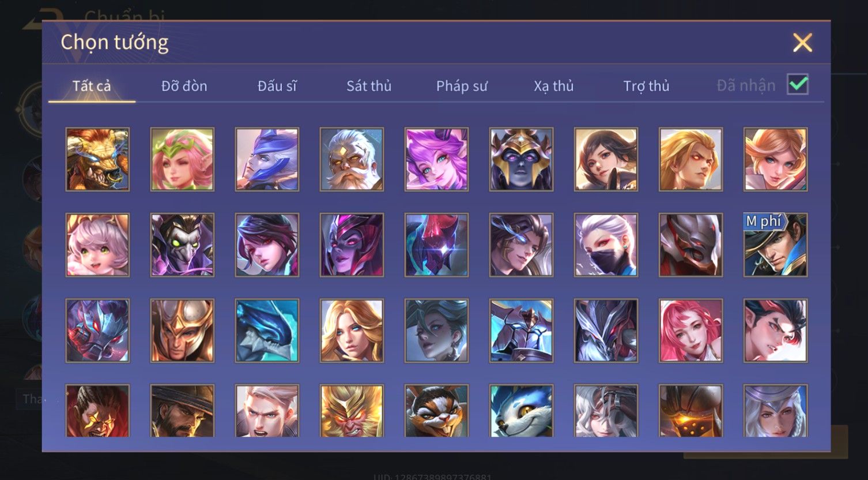Pick the pink-haired woman in third row

tap(690, 331)
